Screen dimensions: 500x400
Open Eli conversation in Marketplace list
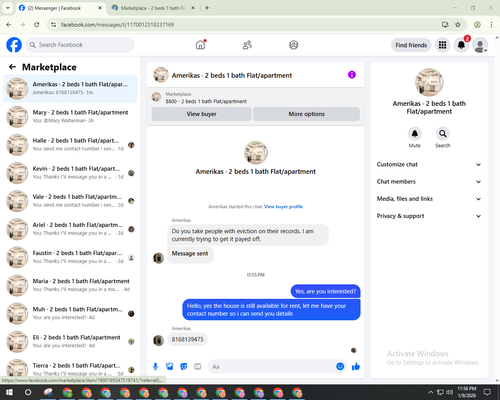[70, 341]
